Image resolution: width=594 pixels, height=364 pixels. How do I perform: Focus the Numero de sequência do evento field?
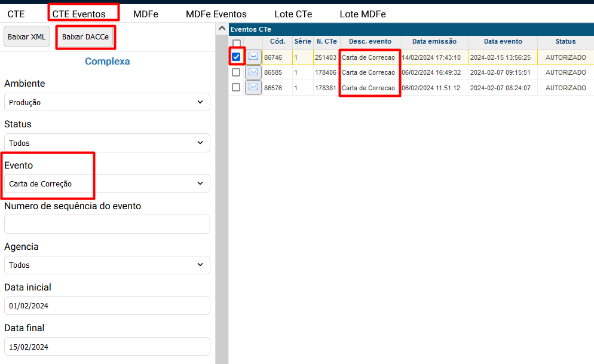[107, 224]
